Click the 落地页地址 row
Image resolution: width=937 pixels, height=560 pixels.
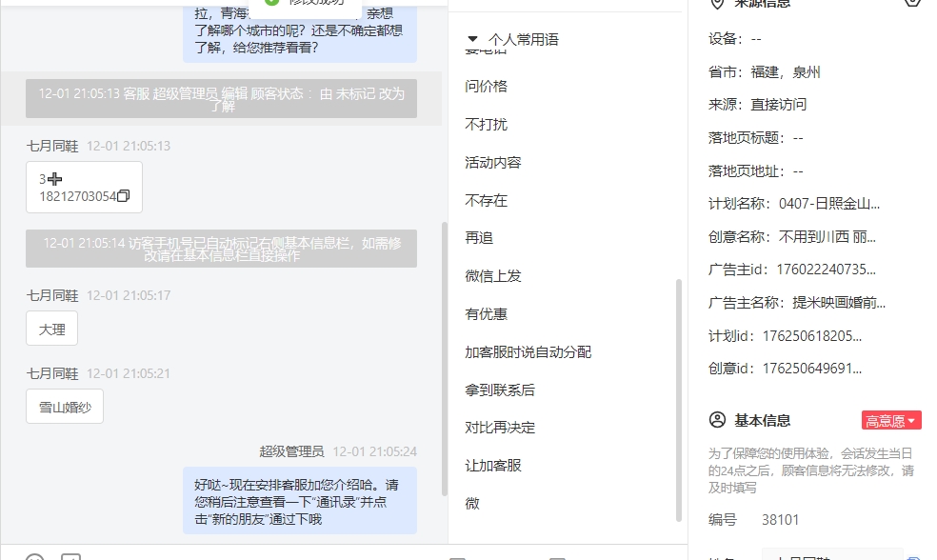click(755, 171)
